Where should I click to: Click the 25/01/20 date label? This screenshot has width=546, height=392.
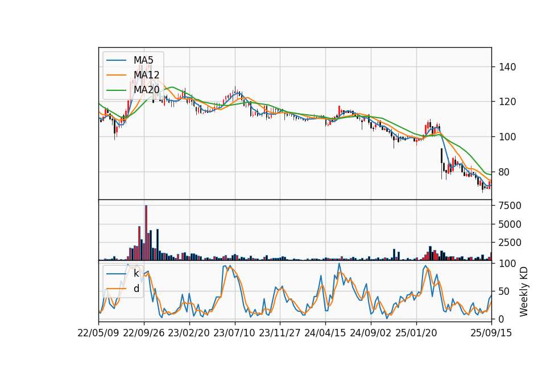[416, 333]
